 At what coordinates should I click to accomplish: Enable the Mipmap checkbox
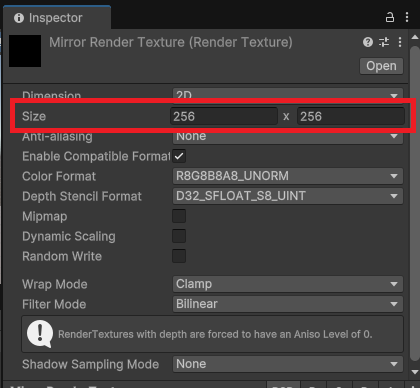pyautogui.click(x=179, y=216)
